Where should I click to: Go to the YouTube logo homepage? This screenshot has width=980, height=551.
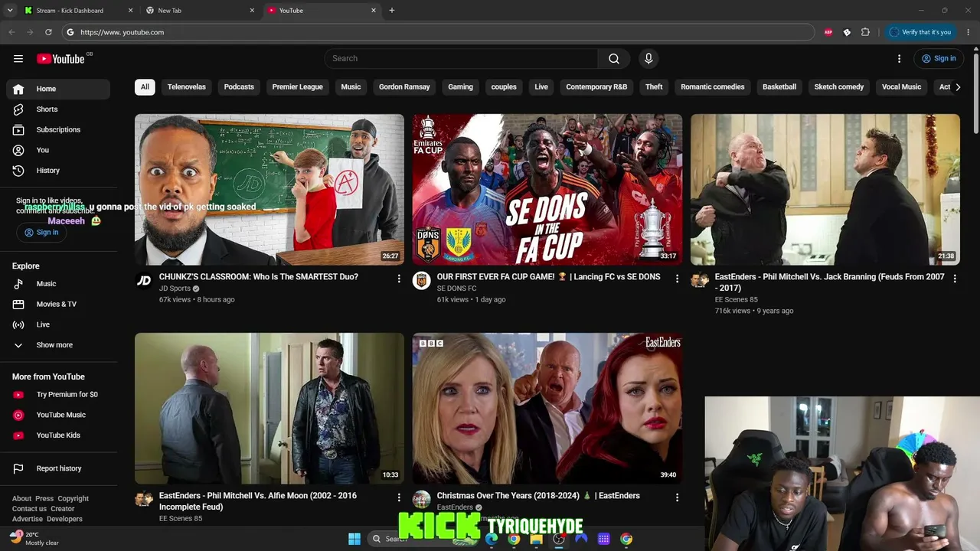pos(60,59)
